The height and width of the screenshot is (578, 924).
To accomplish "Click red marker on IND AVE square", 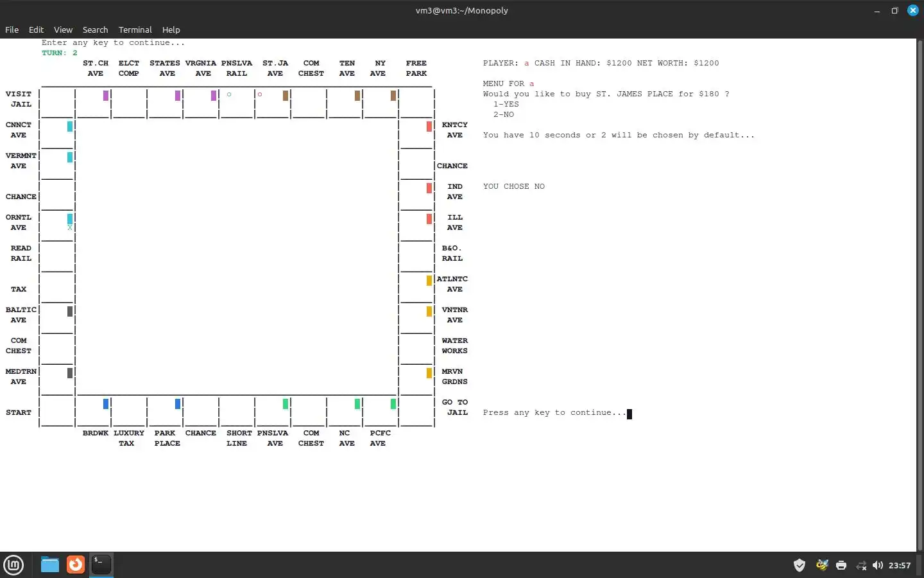I will click(x=429, y=188).
